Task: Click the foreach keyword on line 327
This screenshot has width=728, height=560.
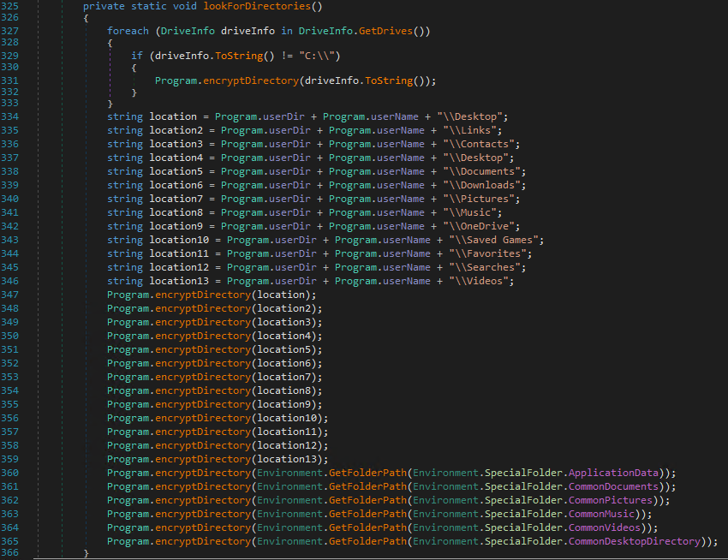Action: pyautogui.click(x=128, y=31)
